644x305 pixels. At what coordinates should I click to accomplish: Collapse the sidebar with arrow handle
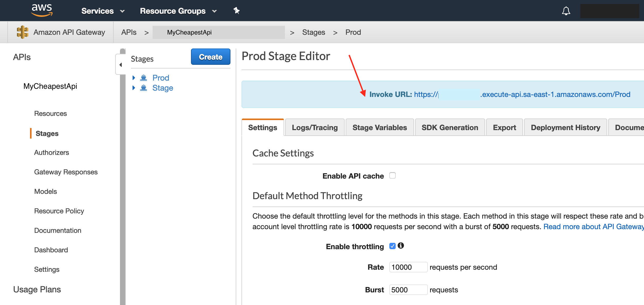(x=120, y=65)
